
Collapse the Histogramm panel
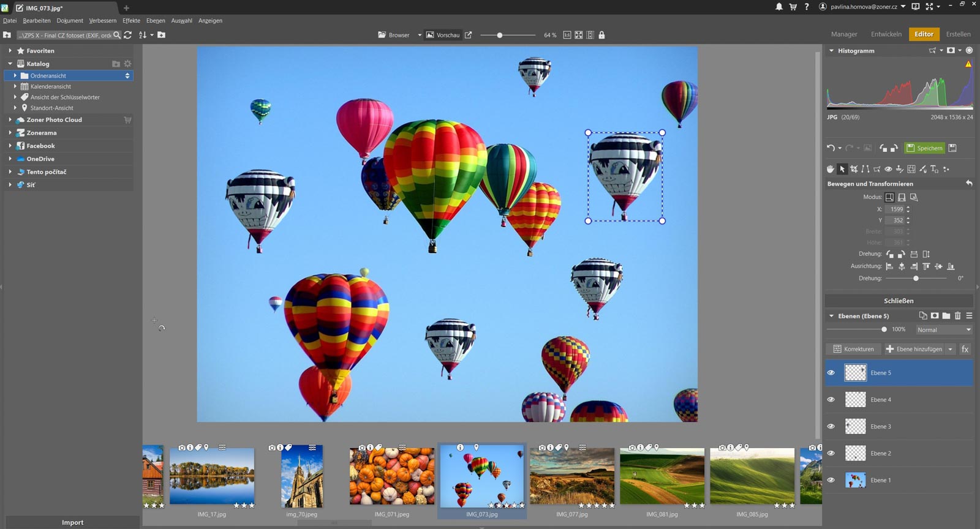[831, 51]
